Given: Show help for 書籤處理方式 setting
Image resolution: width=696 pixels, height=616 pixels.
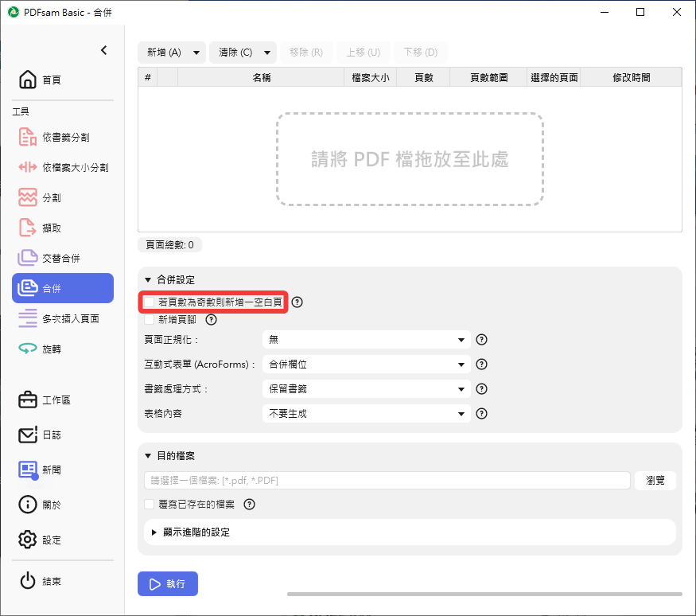Looking at the screenshot, I should (x=481, y=389).
